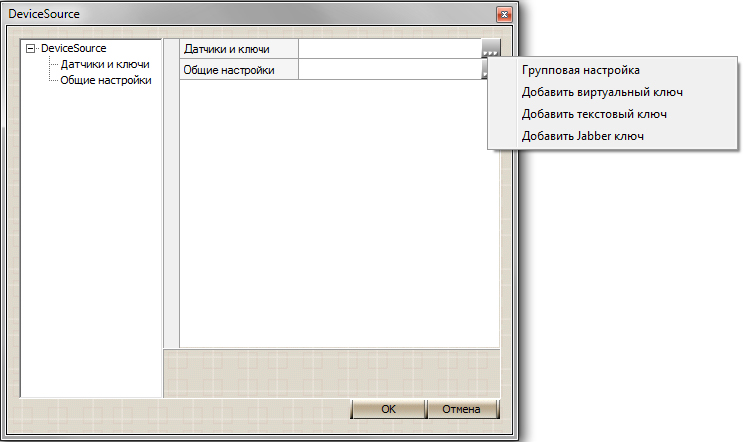Select DeviceSource root in the tree
744x442 pixels.
pyautogui.click(x=74, y=48)
